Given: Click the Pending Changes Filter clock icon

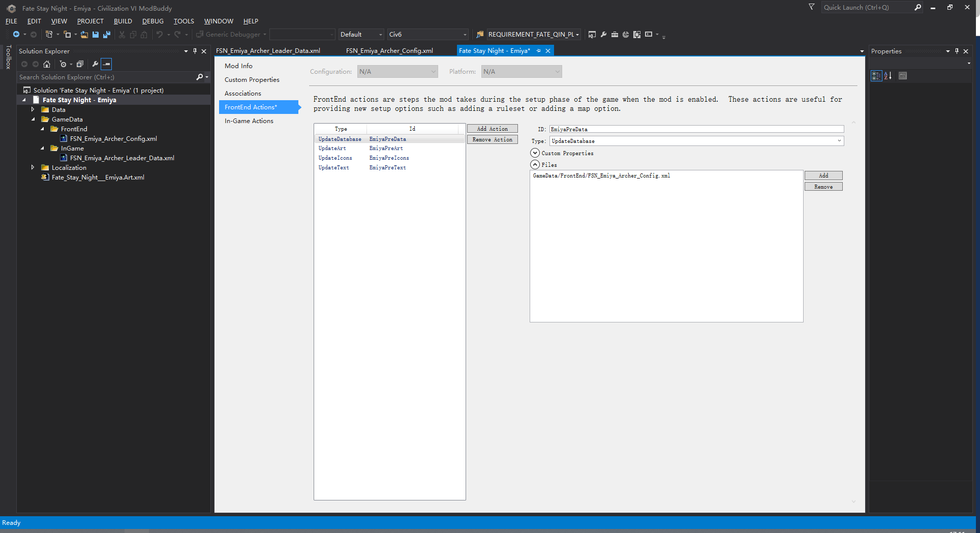Looking at the screenshot, I should click(63, 64).
